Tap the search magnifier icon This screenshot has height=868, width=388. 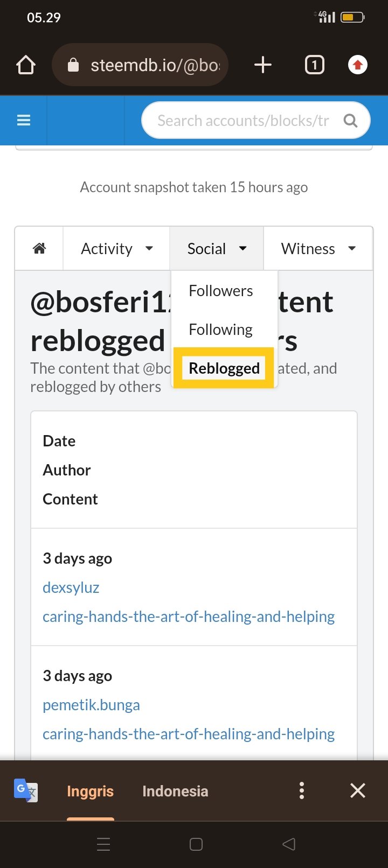pyautogui.click(x=350, y=121)
